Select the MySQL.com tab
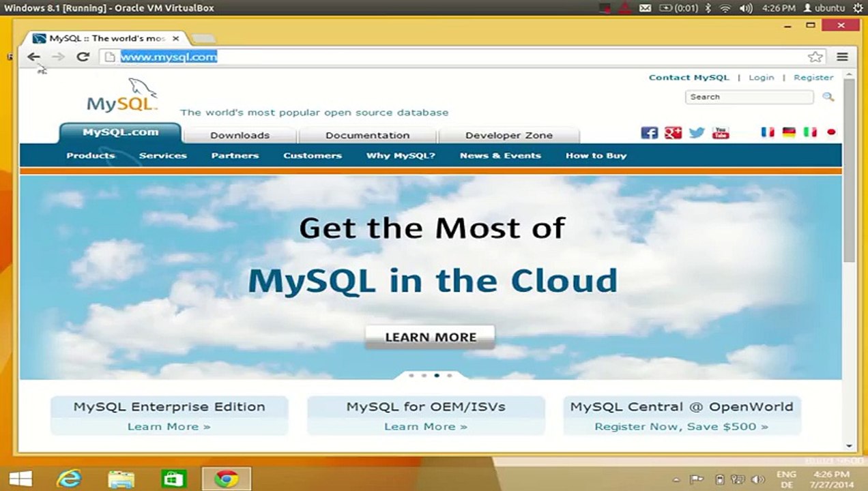 121,132
